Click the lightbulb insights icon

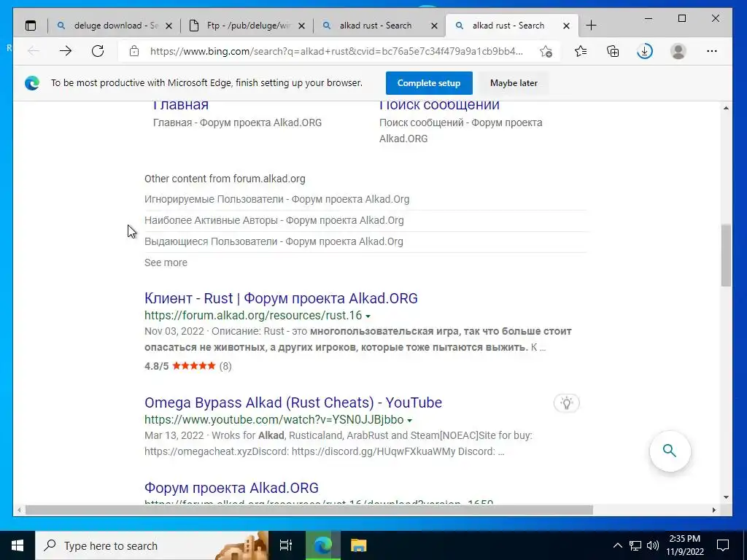tap(566, 403)
